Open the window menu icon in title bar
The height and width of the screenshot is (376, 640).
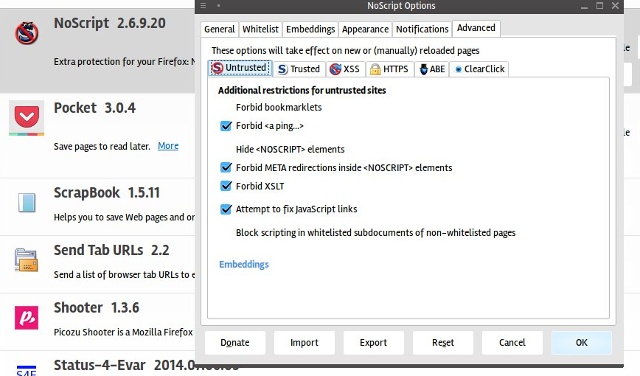coord(203,6)
